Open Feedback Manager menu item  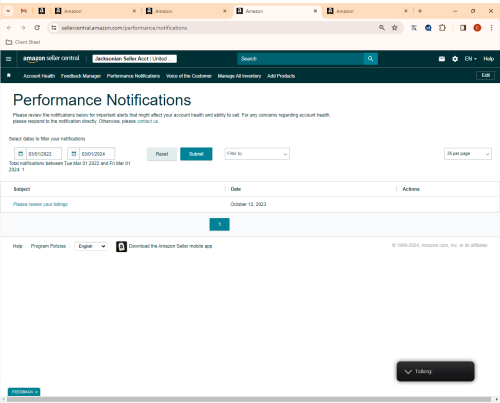pyautogui.click(x=81, y=76)
